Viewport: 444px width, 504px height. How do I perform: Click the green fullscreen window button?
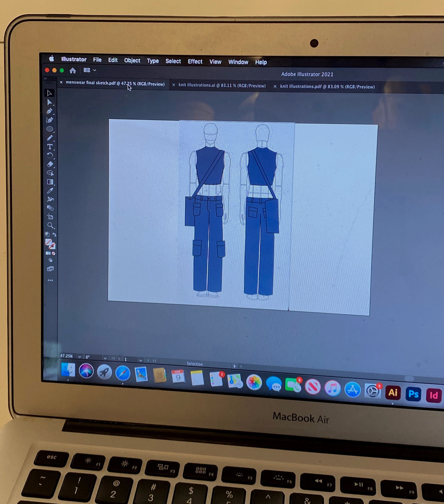pyautogui.click(x=62, y=70)
